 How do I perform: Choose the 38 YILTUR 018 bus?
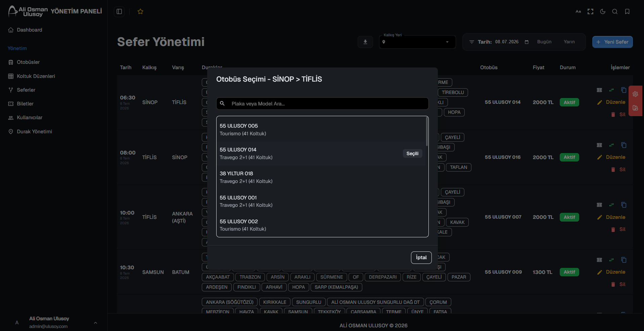[321, 177]
